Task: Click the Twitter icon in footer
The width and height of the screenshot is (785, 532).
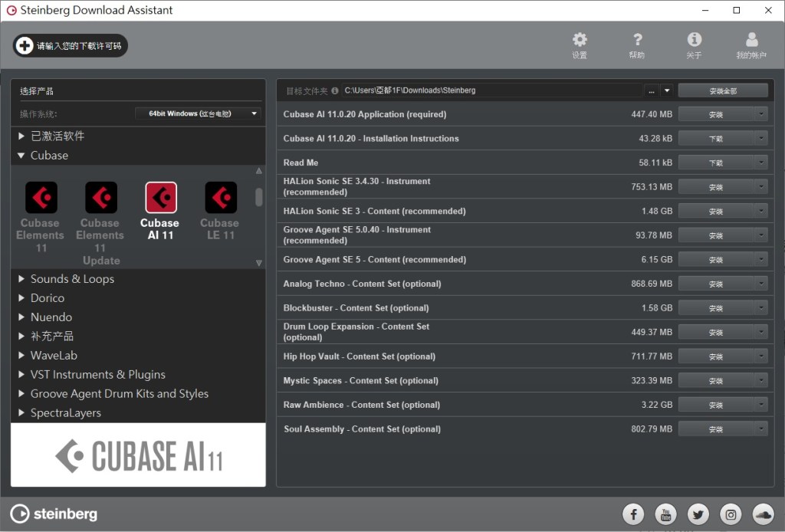Action: 698,514
